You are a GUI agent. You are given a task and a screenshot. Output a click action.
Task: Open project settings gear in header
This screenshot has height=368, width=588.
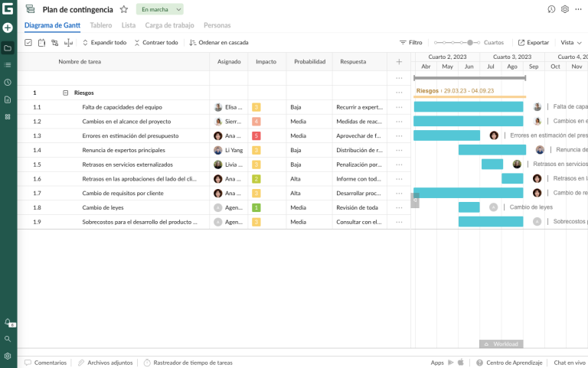[565, 9]
